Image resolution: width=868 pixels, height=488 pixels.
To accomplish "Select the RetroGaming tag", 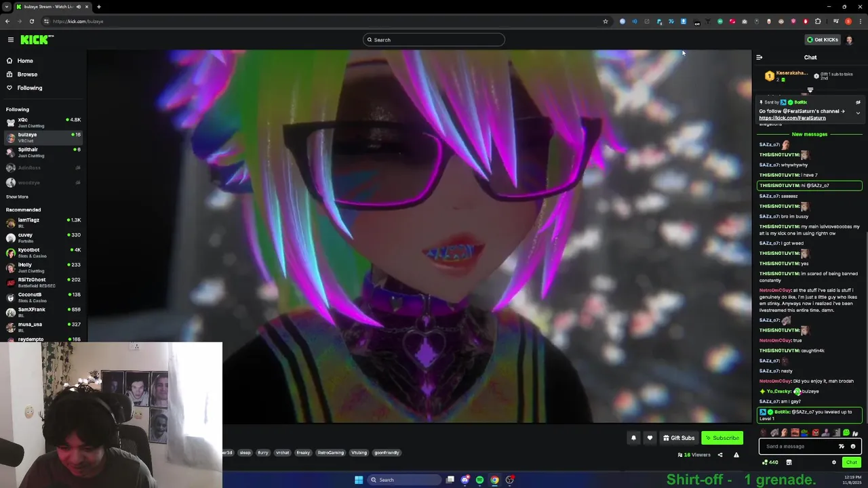I will click(x=331, y=453).
